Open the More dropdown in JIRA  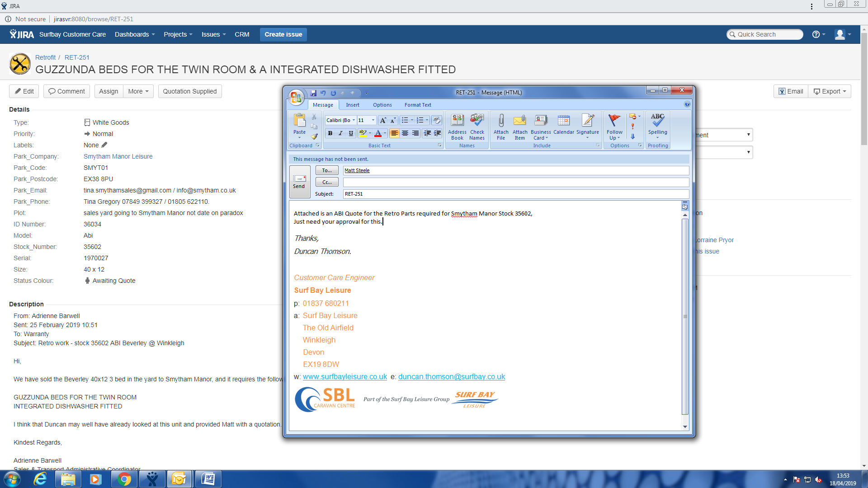(x=138, y=91)
